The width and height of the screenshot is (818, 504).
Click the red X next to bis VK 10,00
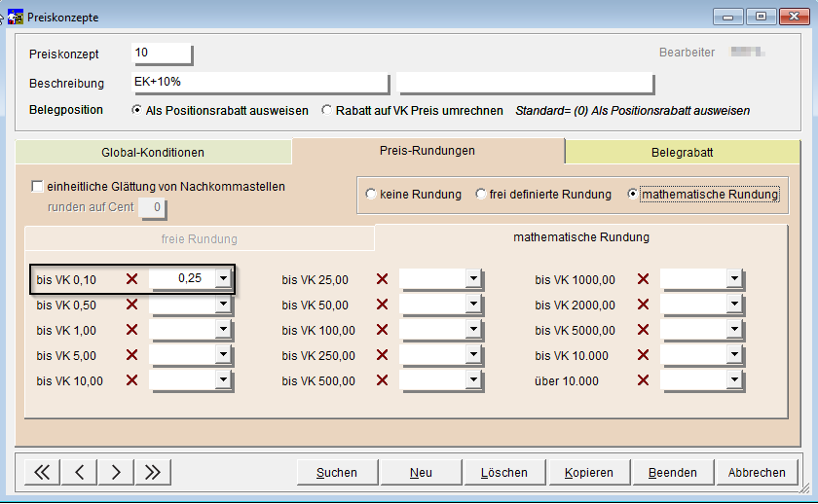tap(132, 380)
